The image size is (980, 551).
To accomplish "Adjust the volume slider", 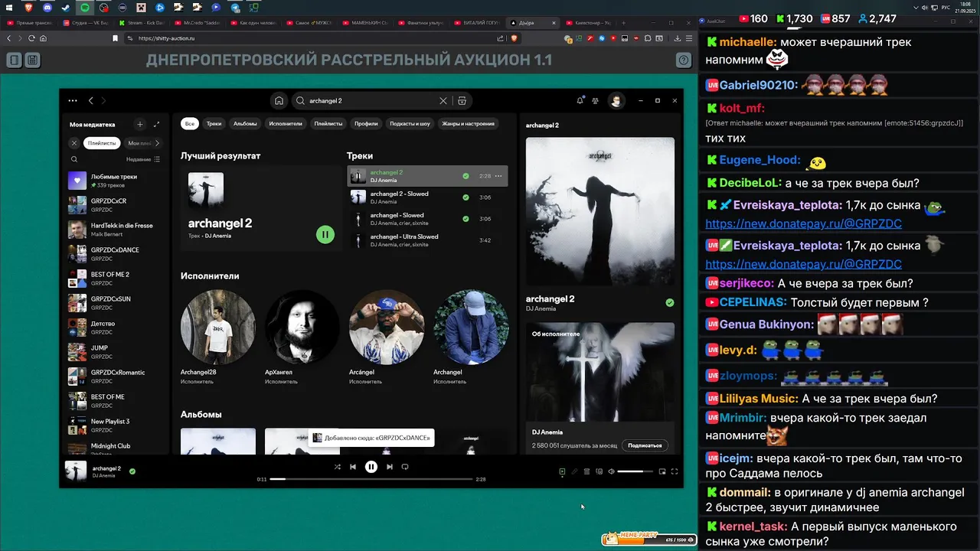I will click(x=635, y=471).
